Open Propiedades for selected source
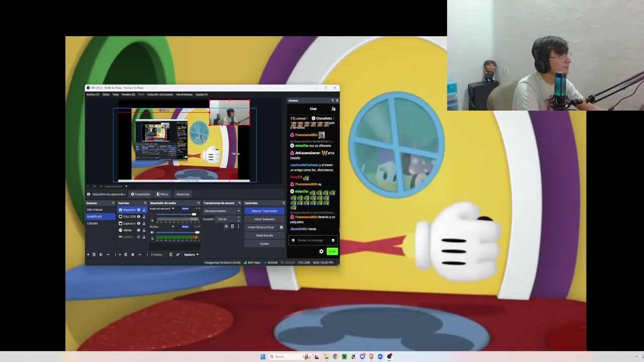 [140, 194]
